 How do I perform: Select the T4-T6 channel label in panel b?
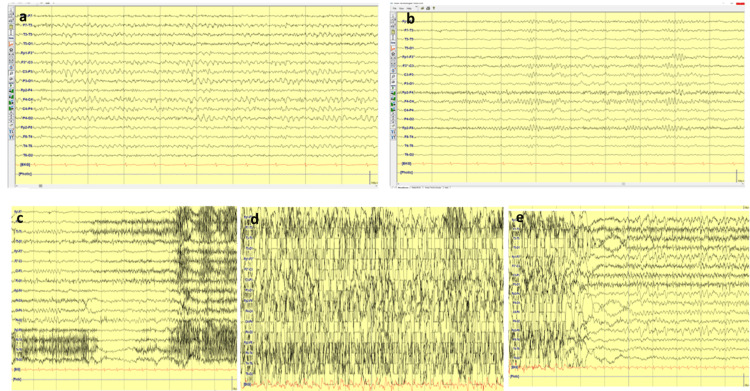[409, 145]
